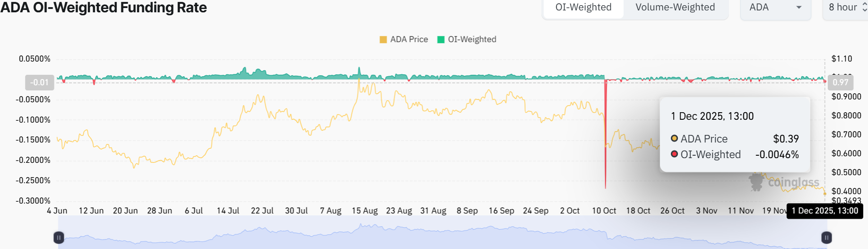868x249 pixels.
Task: Grab the left range slider handle
Action: 59,237
